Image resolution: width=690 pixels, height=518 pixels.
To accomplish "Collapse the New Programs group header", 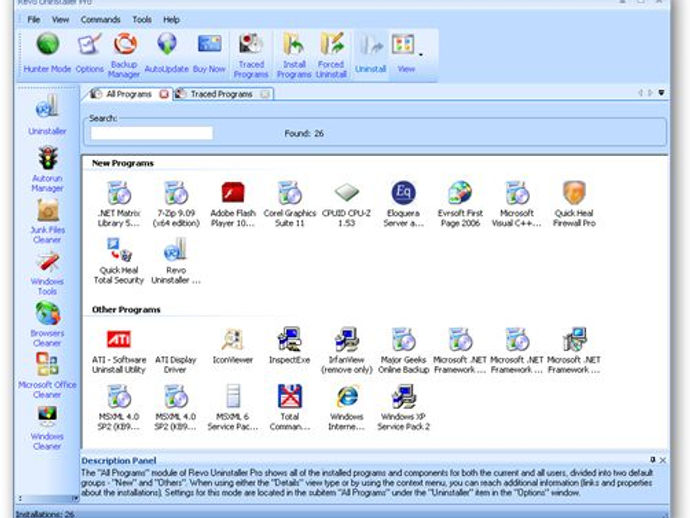I will point(123,163).
